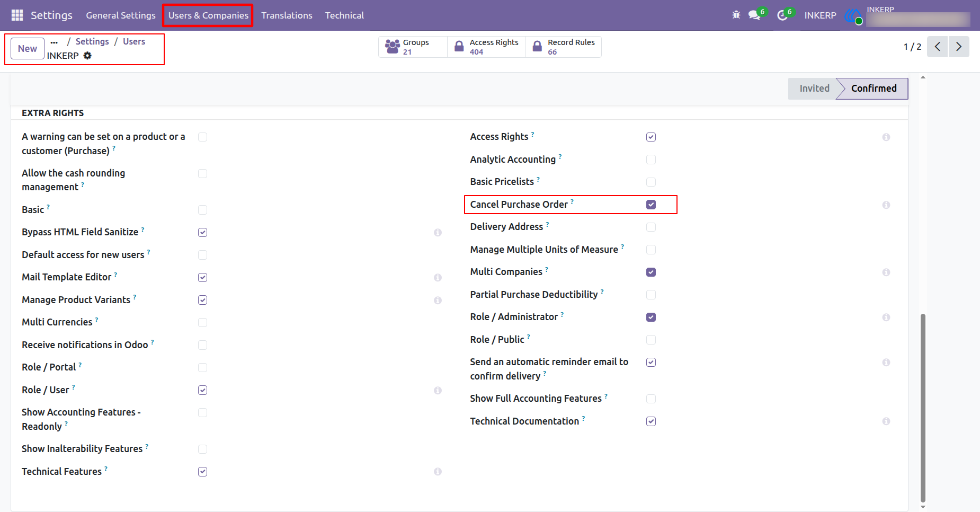Screen dimensions: 980x512
Task: Click the gear icon beside INKERP
Action: pyautogui.click(x=88, y=56)
